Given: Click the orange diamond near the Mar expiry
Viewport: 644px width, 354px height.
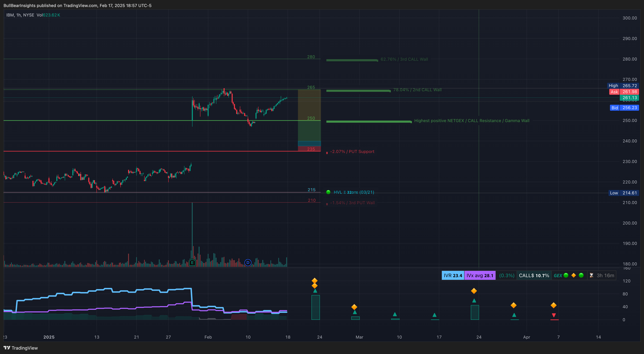Looking at the screenshot, I should [354, 307].
